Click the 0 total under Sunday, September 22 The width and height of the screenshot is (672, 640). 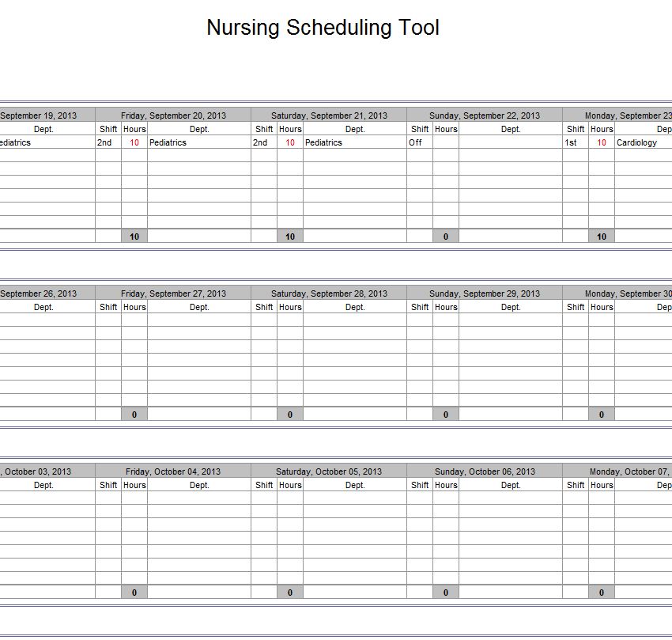click(446, 237)
